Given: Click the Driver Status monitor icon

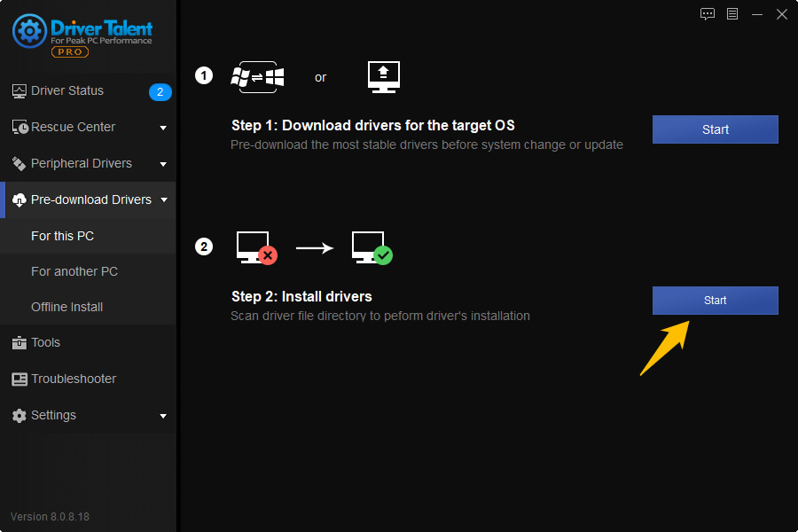Looking at the screenshot, I should tap(20, 91).
